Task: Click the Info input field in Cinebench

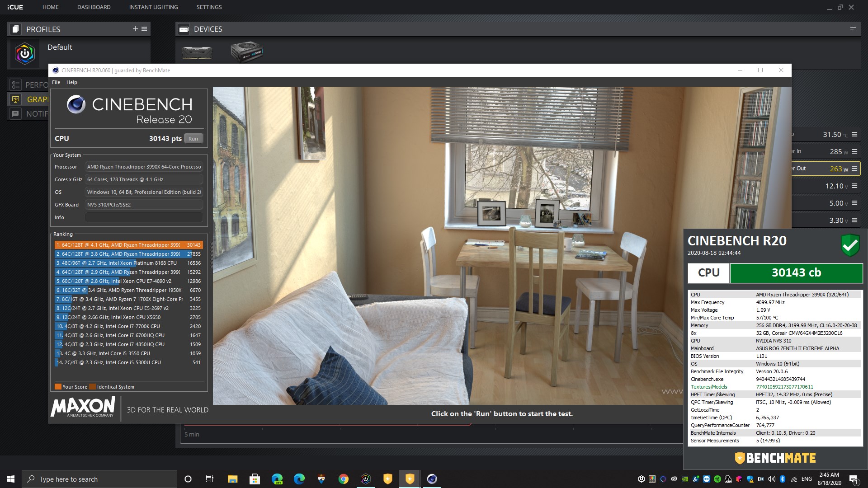Action: 144,217
